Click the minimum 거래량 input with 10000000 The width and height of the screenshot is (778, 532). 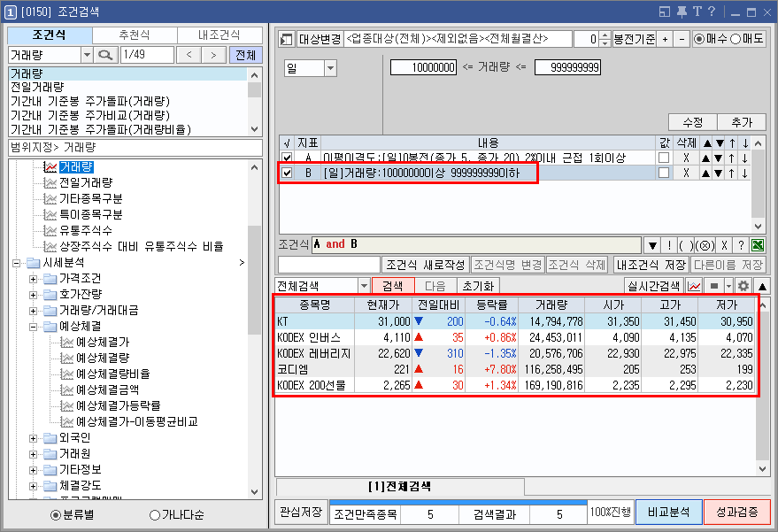(x=423, y=67)
